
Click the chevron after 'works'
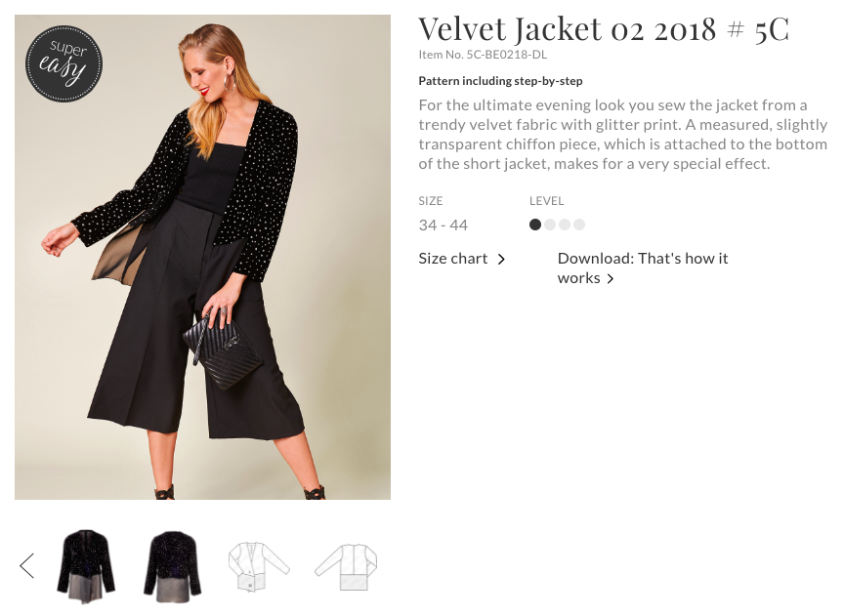pos(611,279)
